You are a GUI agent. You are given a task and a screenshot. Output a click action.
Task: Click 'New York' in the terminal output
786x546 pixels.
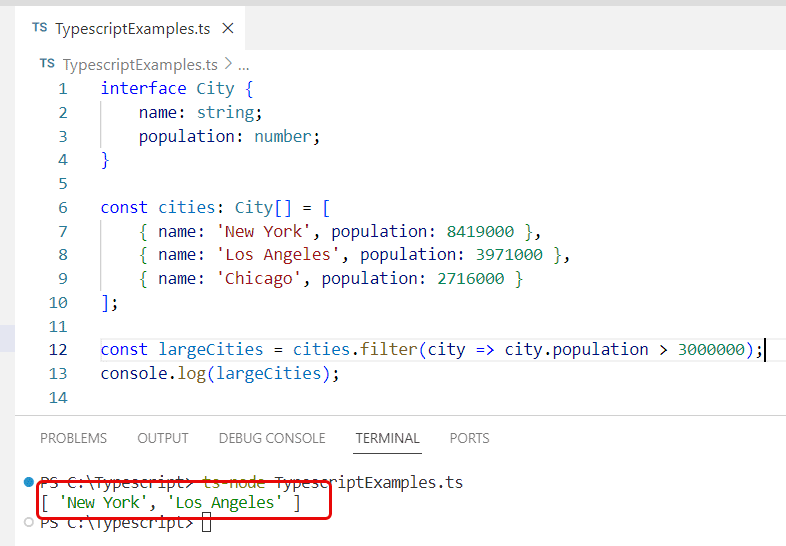pos(103,502)
